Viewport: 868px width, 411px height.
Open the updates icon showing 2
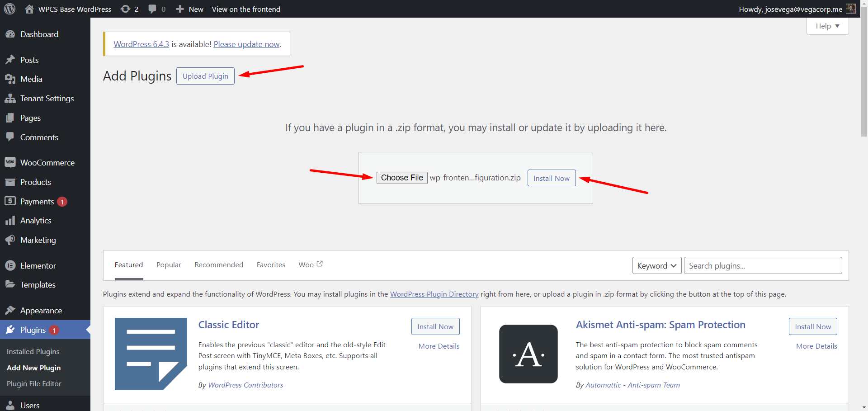(x=125, y=9)
